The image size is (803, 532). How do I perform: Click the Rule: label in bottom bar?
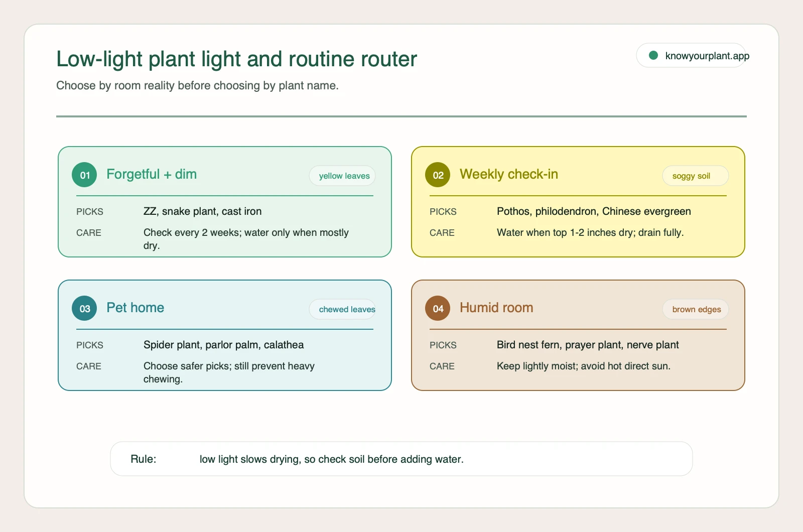[144, 459]
